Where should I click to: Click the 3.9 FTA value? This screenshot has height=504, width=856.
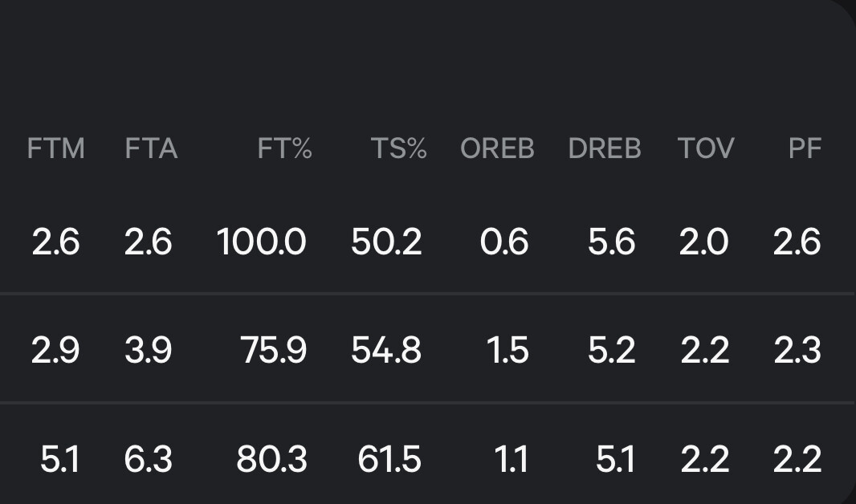[149, 350]
